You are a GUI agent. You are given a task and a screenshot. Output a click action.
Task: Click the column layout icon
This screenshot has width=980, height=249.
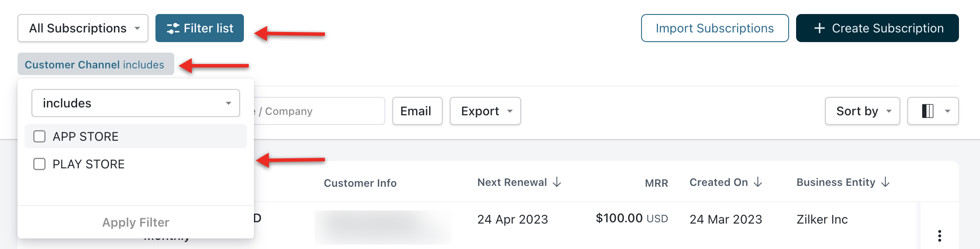(927, 111)
